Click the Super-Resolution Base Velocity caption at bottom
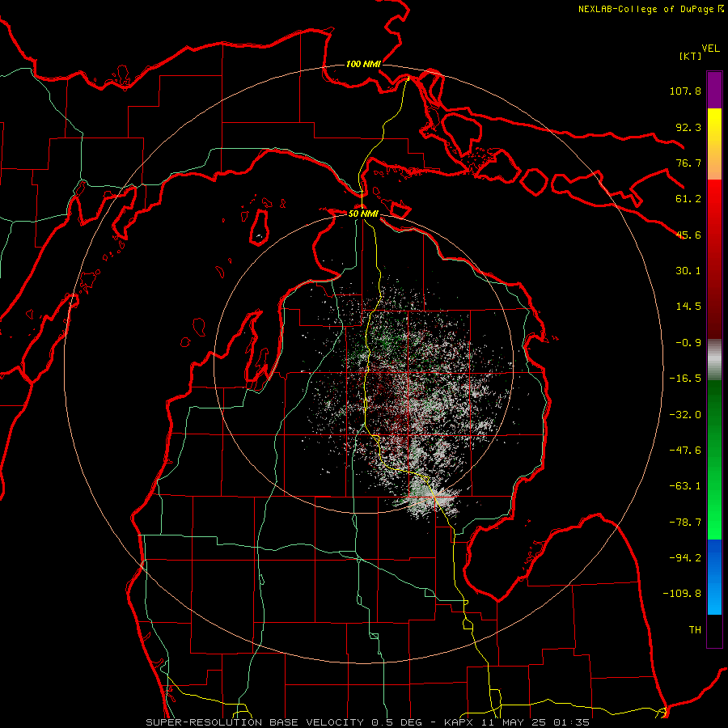The width and height of the screenshot is (728, 728). pyautogui.click(x=368, y=722)
